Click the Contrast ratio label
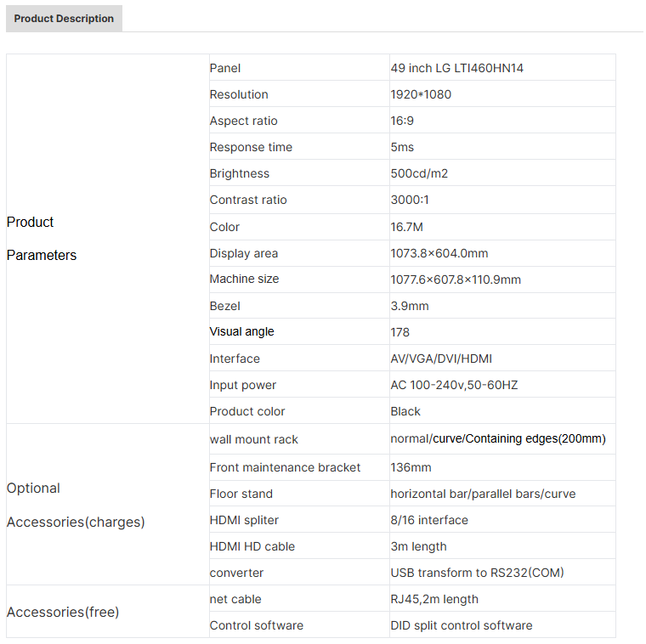Viewport: 646px width, 644px height. 248,200
